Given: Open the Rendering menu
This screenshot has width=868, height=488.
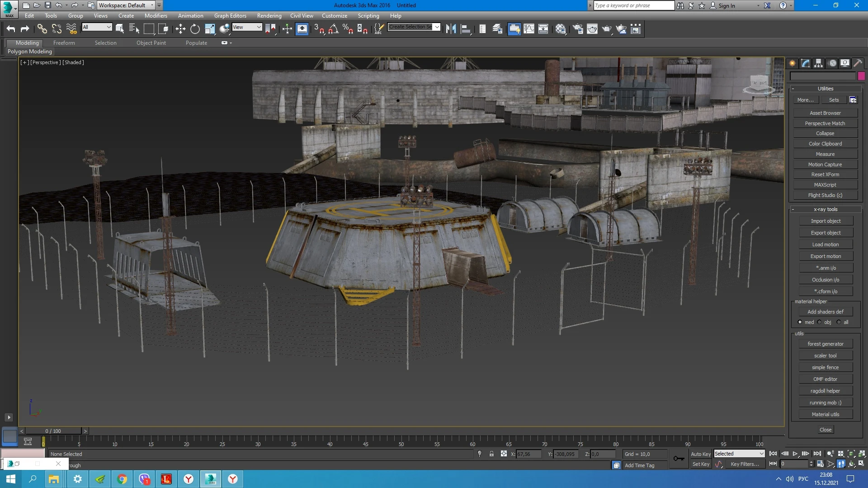Looking at the screenshot, I should [x=269, y=15].
